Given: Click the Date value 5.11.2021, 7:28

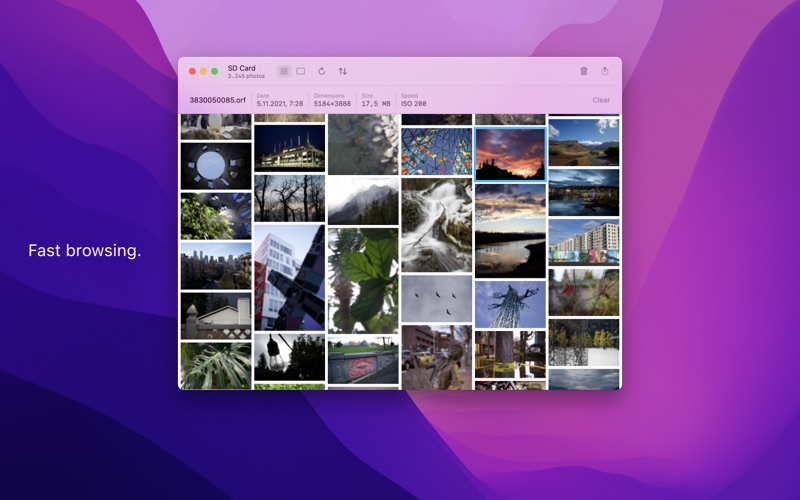Looking at the screenshot, I should coord(280,104).
